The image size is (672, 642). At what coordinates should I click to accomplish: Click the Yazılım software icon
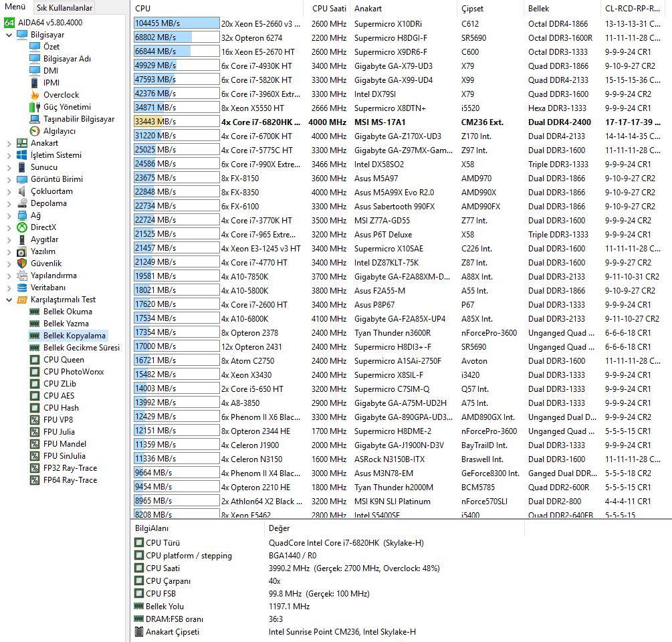pos(22,251)
